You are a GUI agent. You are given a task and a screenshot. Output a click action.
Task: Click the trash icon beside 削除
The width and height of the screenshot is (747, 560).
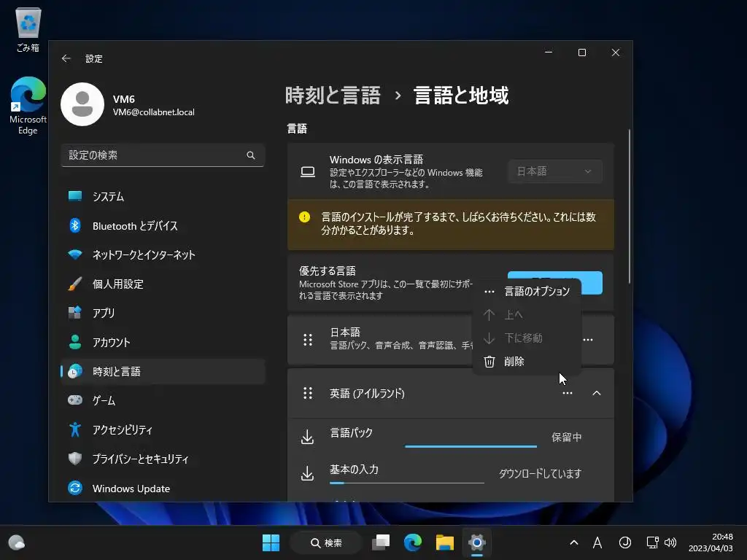489,362
